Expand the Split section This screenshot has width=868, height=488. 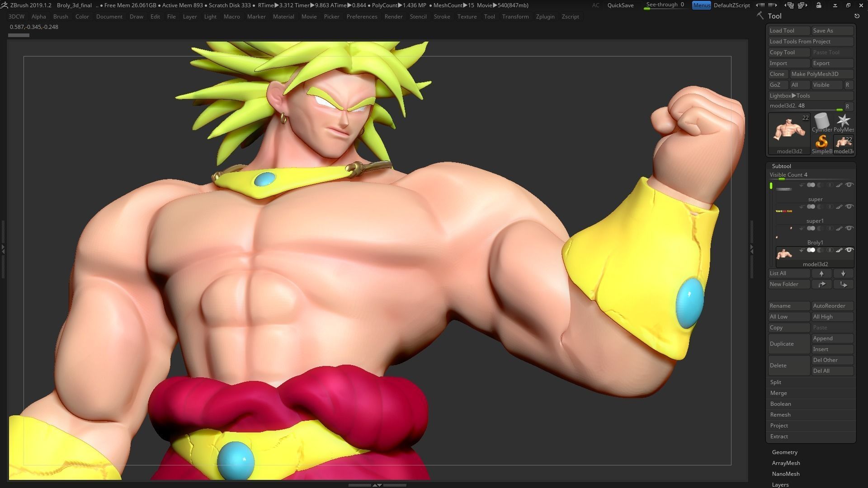pos(775,382)
